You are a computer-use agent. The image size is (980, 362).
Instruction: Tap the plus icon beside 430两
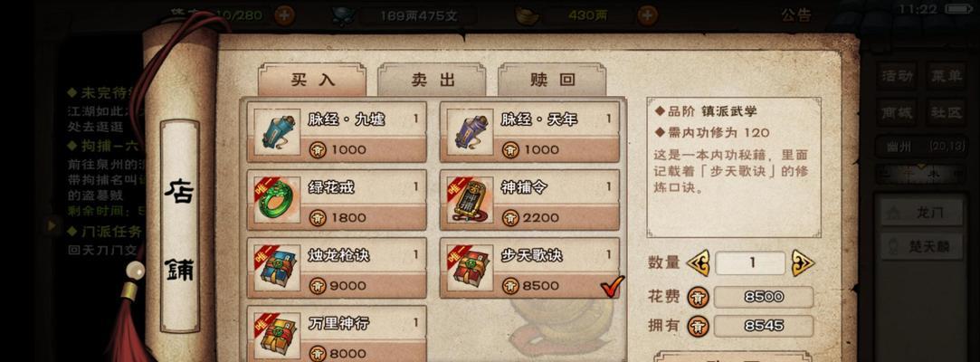[648, 15]
